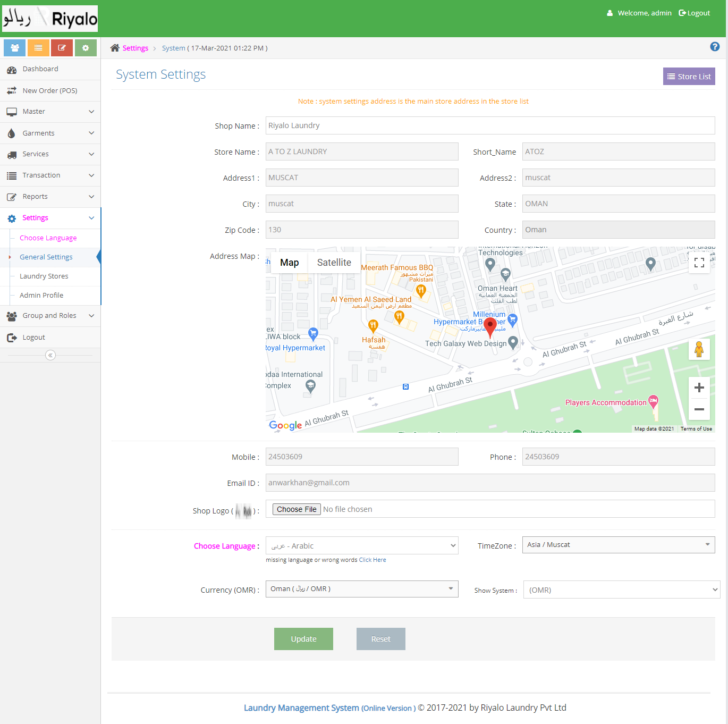Switch the map to Satellite view
This screenshot has width=728, height=724.
point(334,263)
